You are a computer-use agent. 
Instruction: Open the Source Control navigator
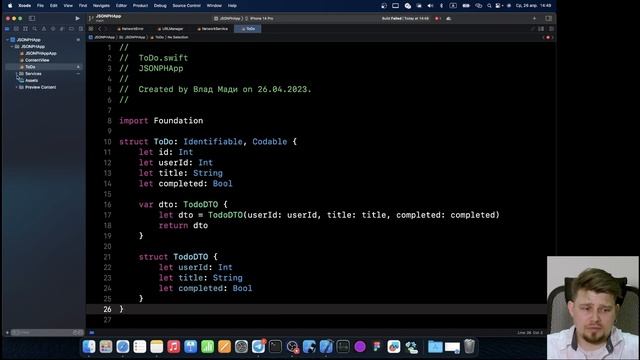(x=16, y=29)
